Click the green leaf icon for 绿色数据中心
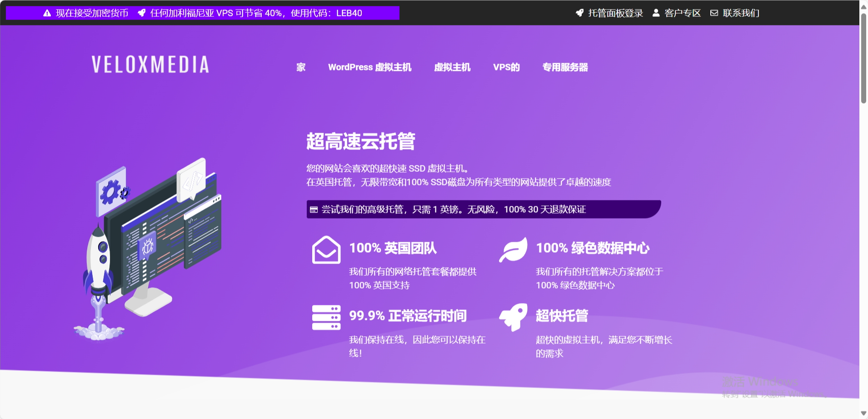 click(x=513, y=250)
